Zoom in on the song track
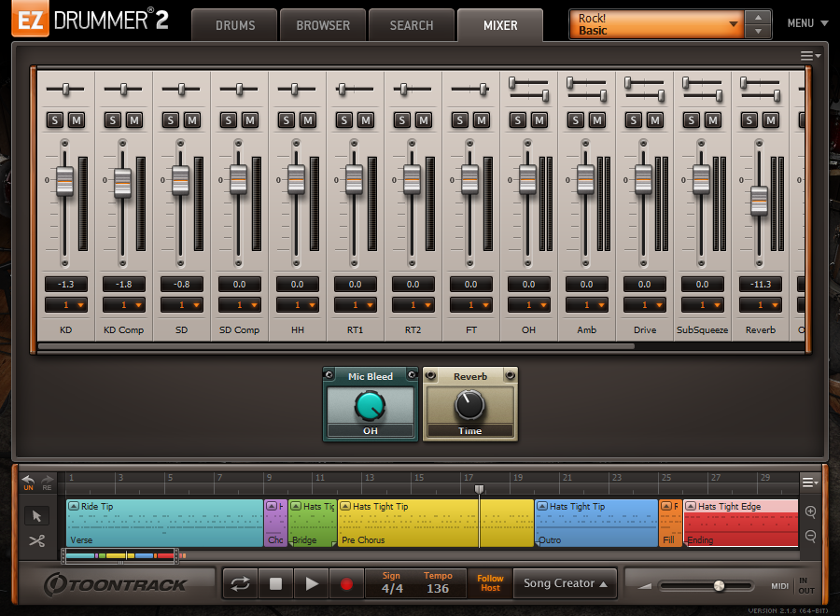This screenshot has height=616, width=840. point(810,511)
